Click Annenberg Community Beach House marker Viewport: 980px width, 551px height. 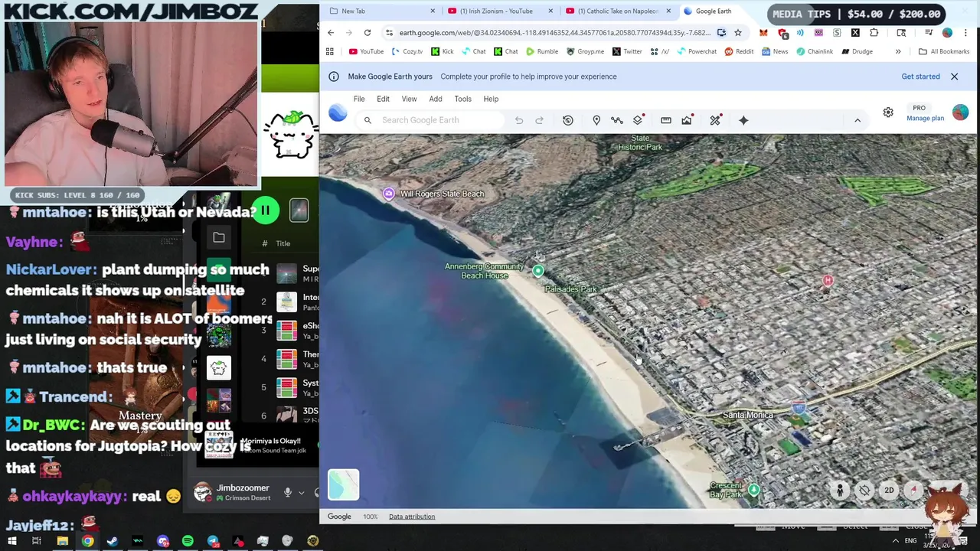[x=538, y=271]
